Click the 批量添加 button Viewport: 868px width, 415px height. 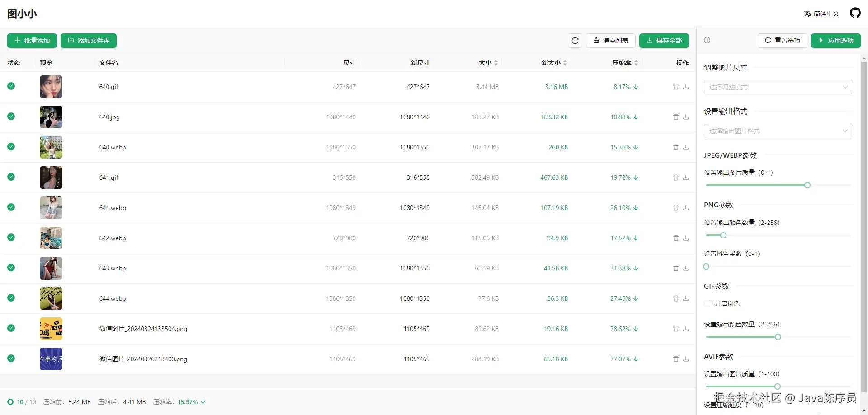32,41
